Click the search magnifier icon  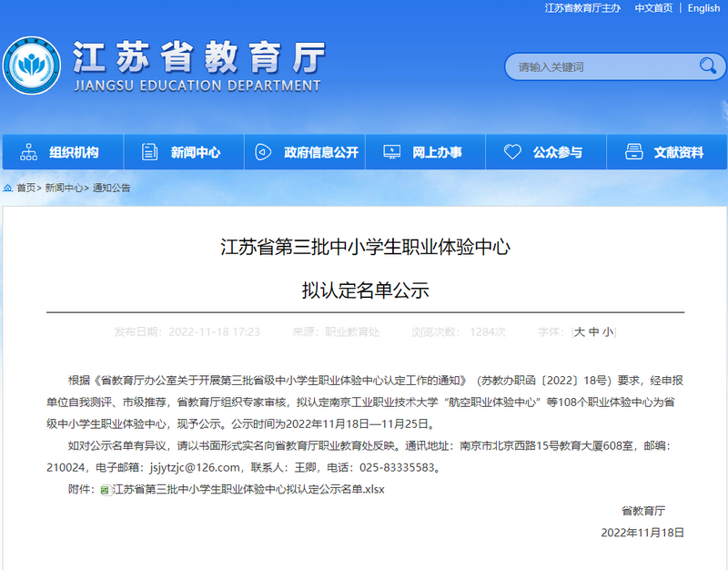[707, 66]
